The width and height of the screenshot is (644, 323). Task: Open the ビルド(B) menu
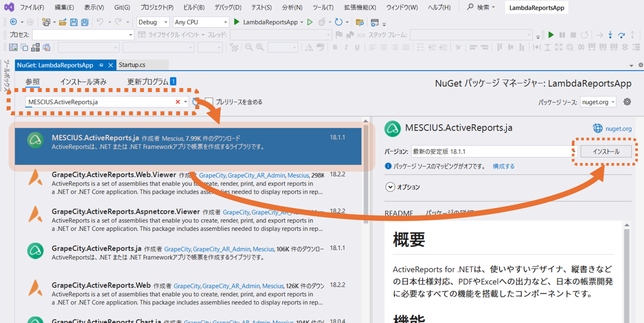[x=194, y=8]
